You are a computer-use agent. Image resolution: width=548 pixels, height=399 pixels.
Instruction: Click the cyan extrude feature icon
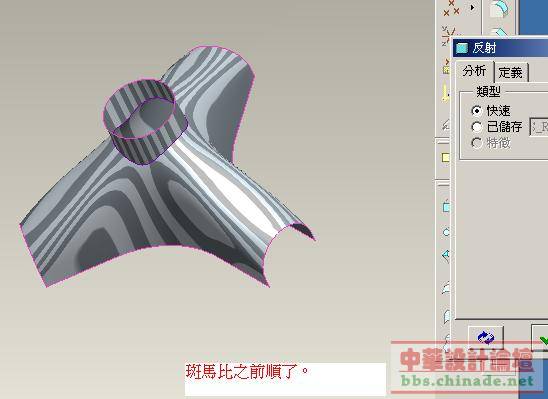446,207
